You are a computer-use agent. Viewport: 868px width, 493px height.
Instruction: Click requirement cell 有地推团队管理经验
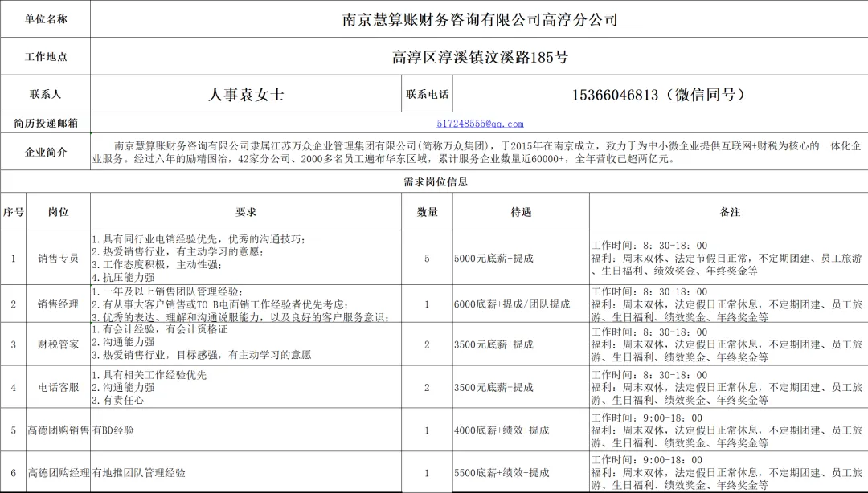(x=246, y=473)
